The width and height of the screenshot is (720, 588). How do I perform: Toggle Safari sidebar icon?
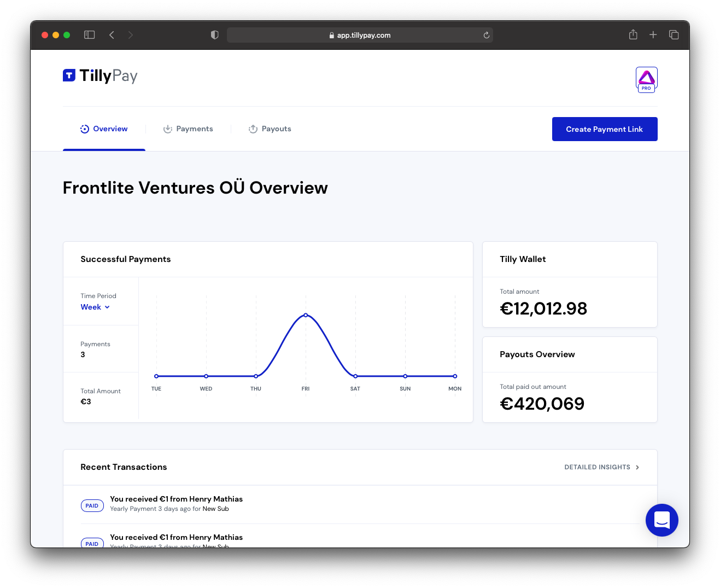point(90,35)
